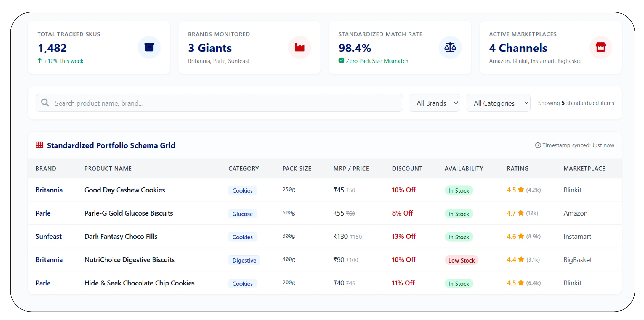644x320 pixels.
Task: Click the 11% Off discount value
Action: tap(403, 283)
